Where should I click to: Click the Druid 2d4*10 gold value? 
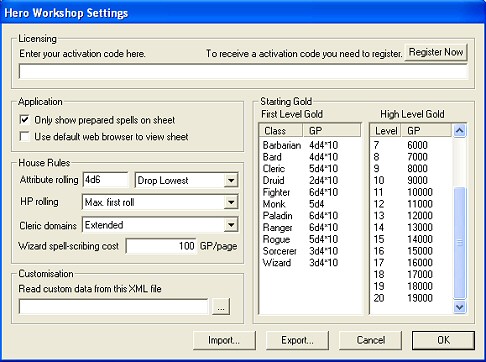coord(324,180)
